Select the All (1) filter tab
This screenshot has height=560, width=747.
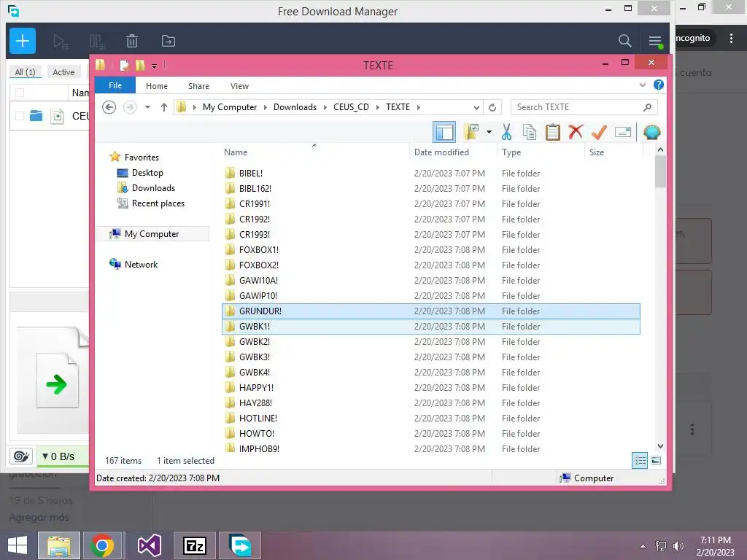click(x=25, y=72)
